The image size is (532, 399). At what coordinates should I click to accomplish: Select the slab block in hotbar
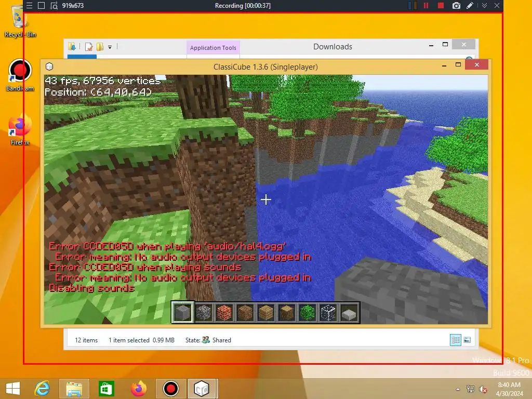(x=349, y=312)
